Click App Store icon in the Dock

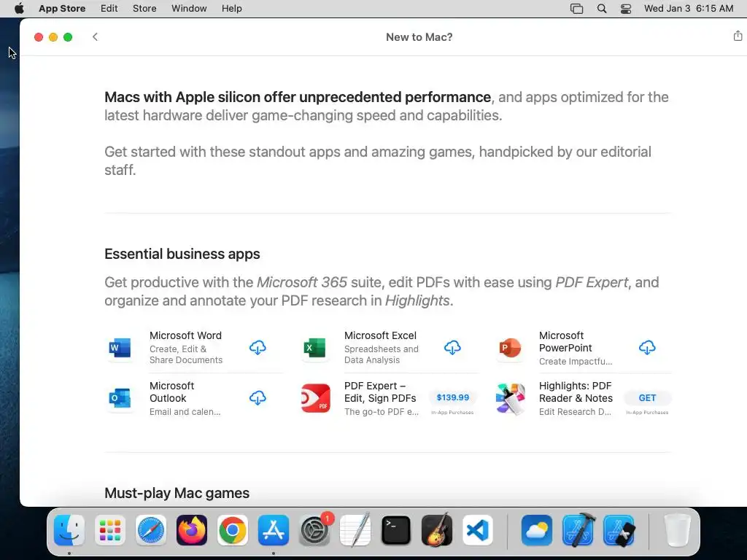[x=274, y=530]
